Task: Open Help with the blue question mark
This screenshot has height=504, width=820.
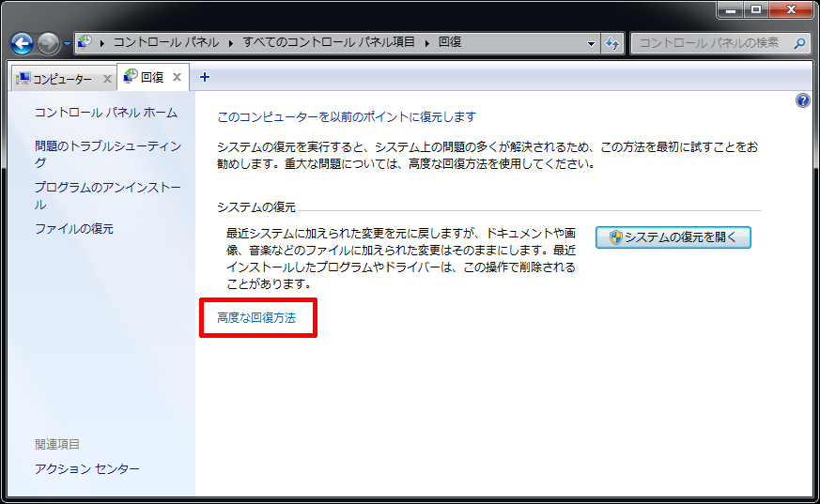Action: [803, 100]
